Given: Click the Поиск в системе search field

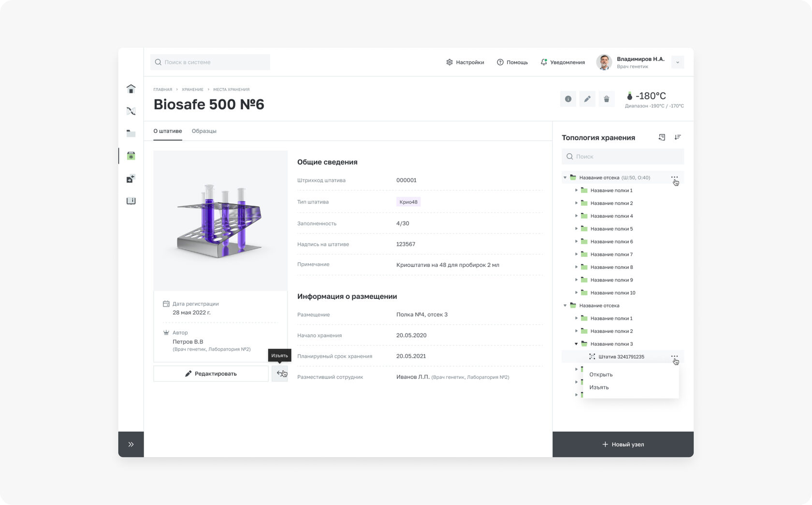Looking at the screenshot, I should coord(210,62).
